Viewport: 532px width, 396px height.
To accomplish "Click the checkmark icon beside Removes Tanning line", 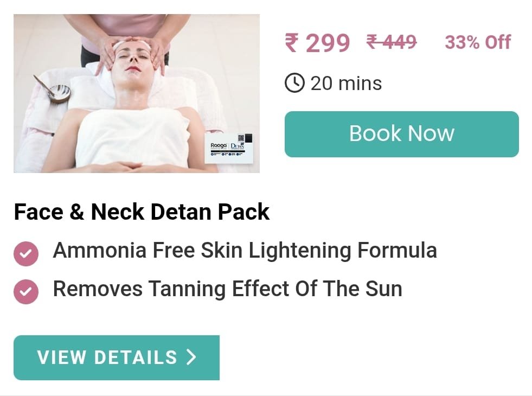I will [26, 291].
